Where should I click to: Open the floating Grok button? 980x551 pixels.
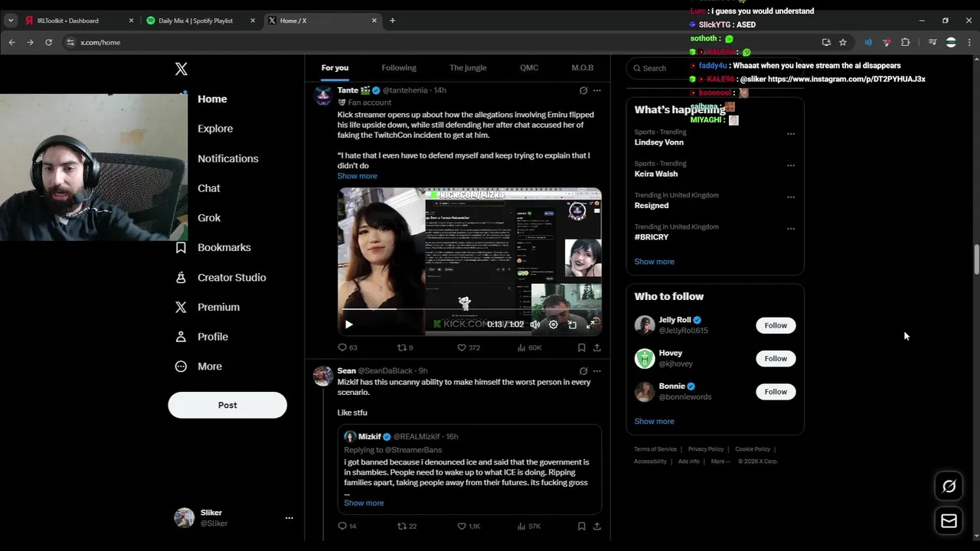click(949, 486)
